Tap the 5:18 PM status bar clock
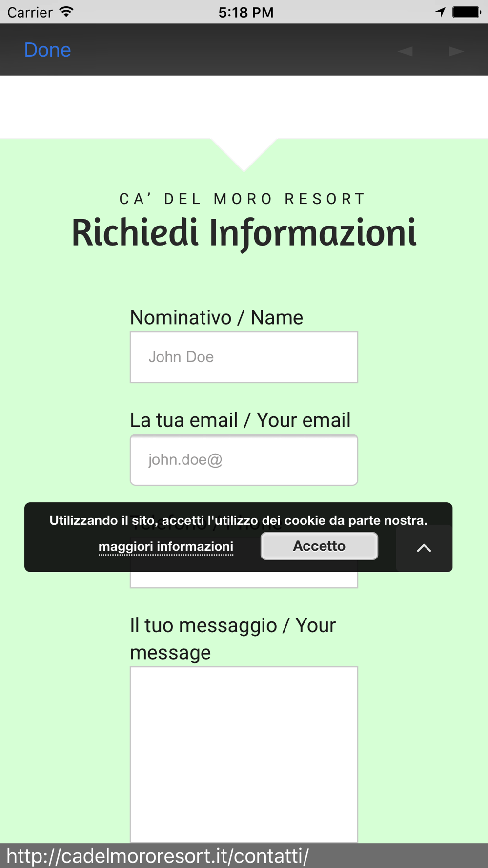 pyautogui.click(x=245, y=12)
